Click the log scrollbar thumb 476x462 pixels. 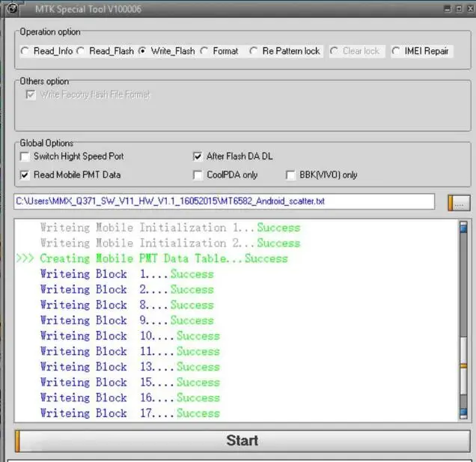pos(463,366)
